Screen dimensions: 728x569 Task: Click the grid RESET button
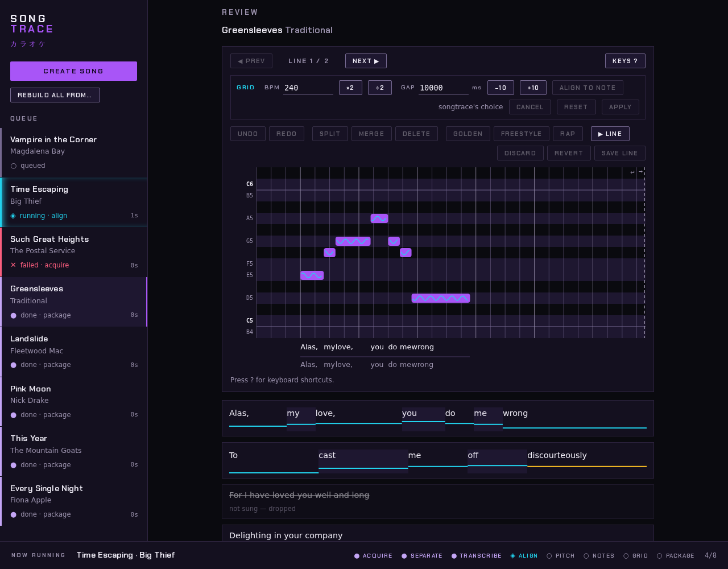(576, 107)
